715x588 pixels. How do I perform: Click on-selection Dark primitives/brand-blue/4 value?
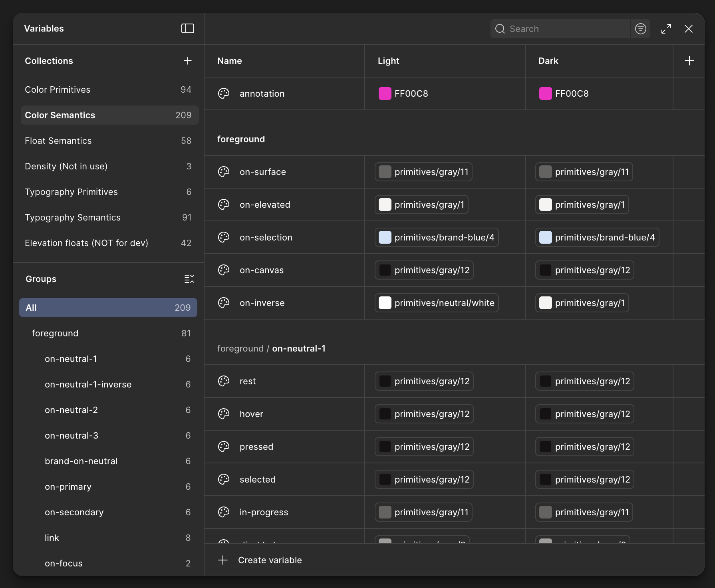597,237
